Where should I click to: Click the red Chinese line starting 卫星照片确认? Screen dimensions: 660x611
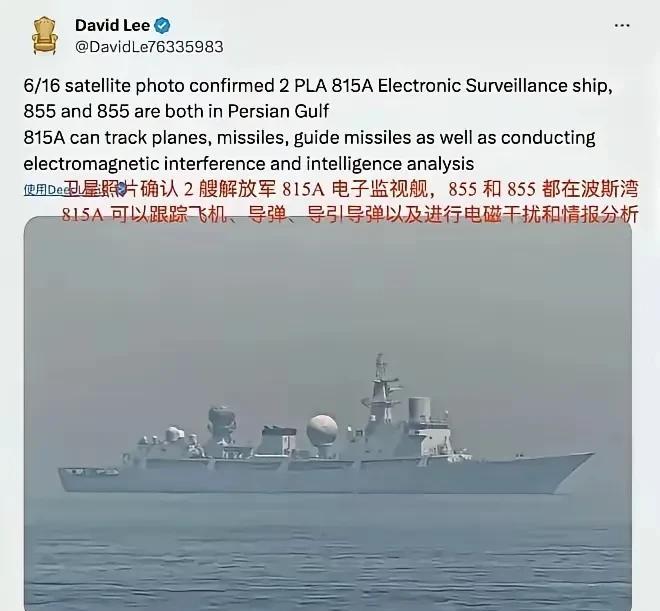point(353,189)
